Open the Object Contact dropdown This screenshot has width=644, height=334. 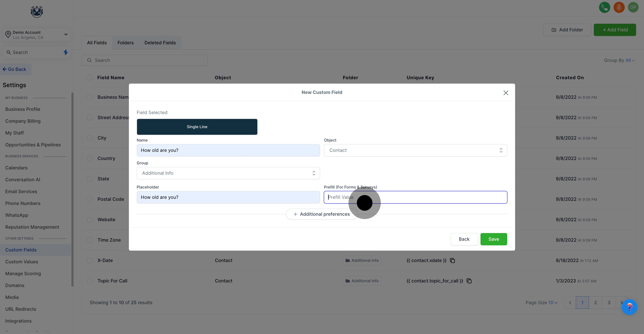(x=415, y=150)
